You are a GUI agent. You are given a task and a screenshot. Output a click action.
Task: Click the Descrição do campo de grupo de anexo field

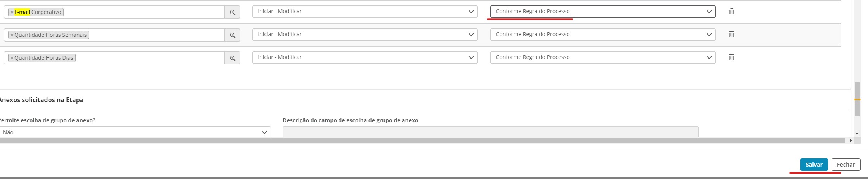[x=491, y=132]
